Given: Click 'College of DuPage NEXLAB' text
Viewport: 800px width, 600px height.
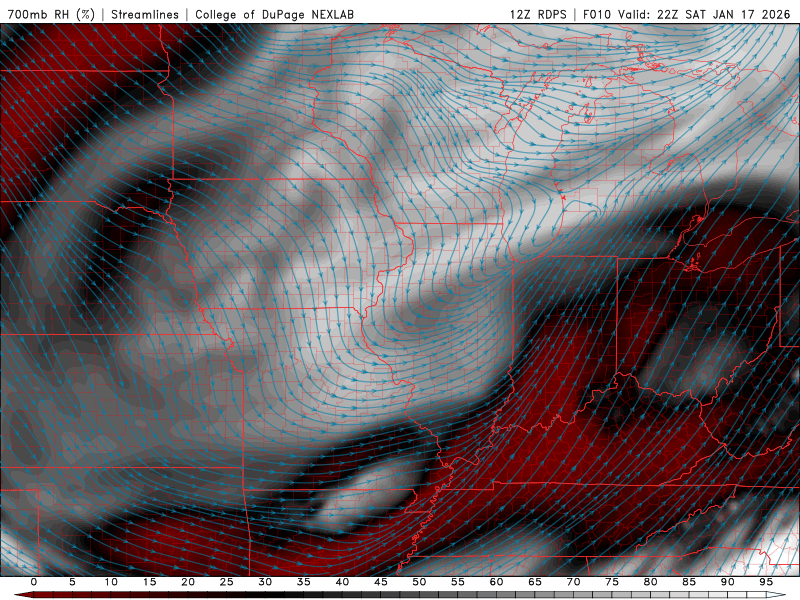Looking at the screenshot, I should coord(274,14).
